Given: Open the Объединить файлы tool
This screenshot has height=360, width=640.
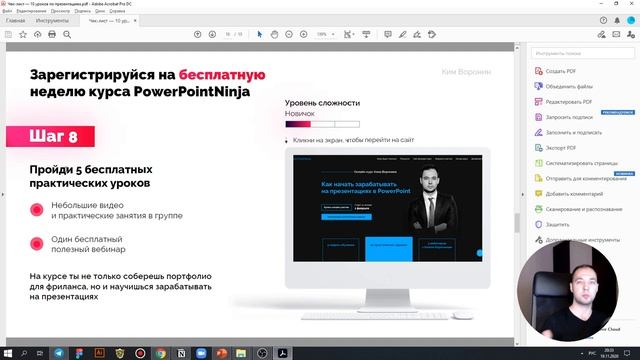Looking at the screenshot, I should pyautogui.click(x=563, y=87).
